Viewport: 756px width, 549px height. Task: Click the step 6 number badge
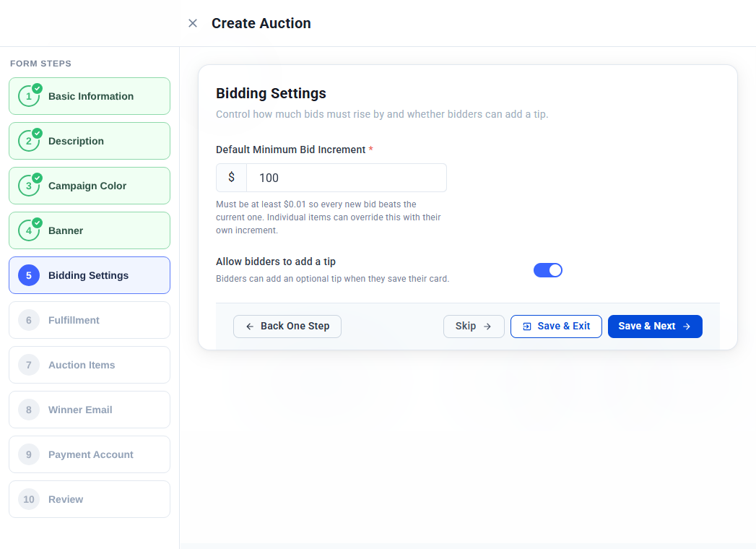click(x=29, y=320)
